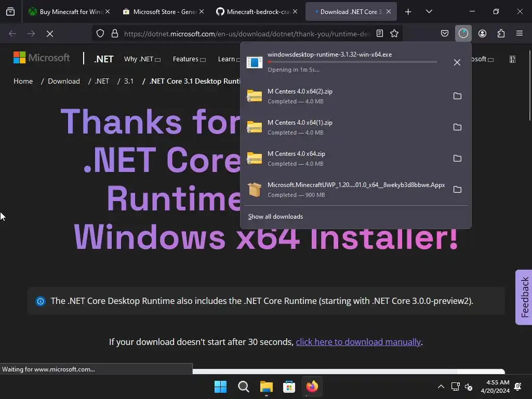Viewport: 532px width, 399px height.
Task: Click Show all downloads
Action: tap(275, 217)
